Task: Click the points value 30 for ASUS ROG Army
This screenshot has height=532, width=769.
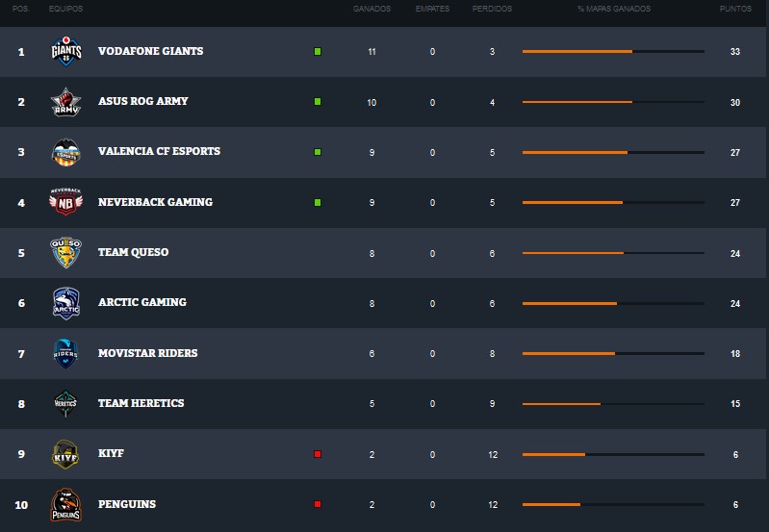Action: coord(735,103)
